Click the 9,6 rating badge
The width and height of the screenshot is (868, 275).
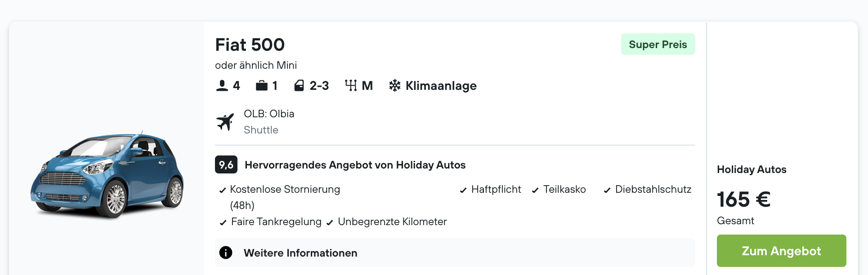coord(226,165)
